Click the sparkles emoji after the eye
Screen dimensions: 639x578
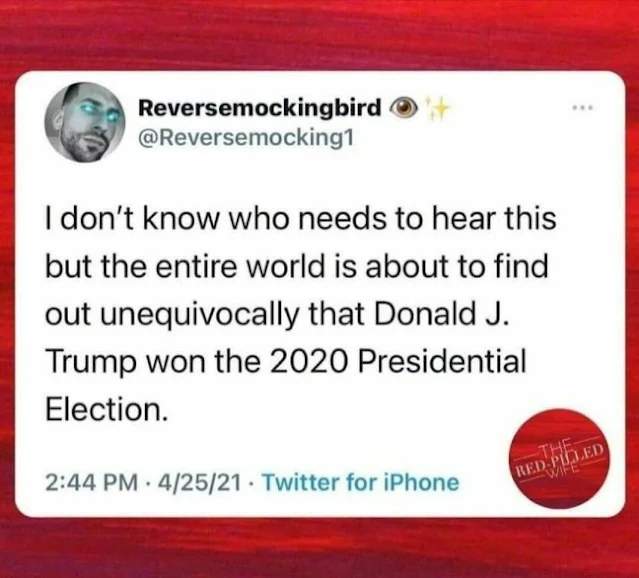pyautogui.click(x=436, y=109)
